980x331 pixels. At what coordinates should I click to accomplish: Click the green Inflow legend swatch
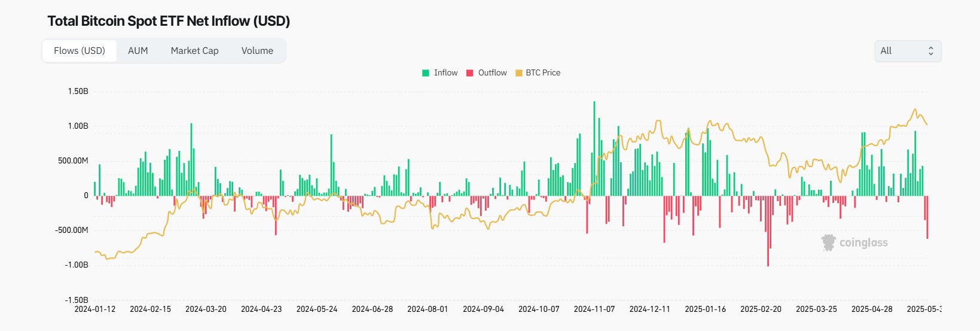coord(426,73)
